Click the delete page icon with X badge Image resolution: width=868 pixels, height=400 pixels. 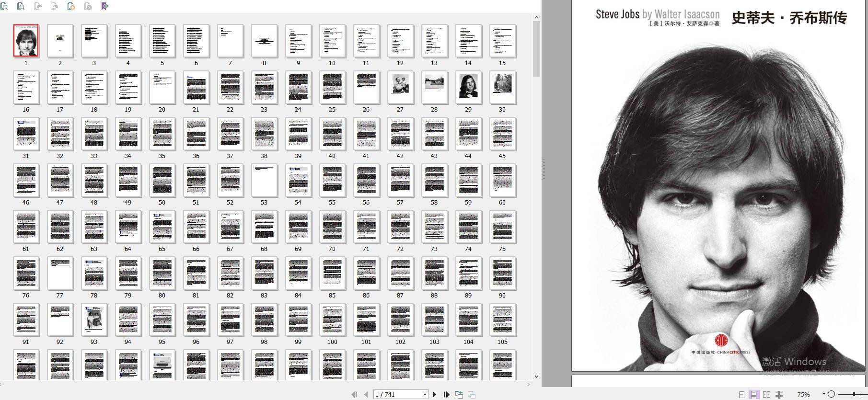[x=88, y=6]
